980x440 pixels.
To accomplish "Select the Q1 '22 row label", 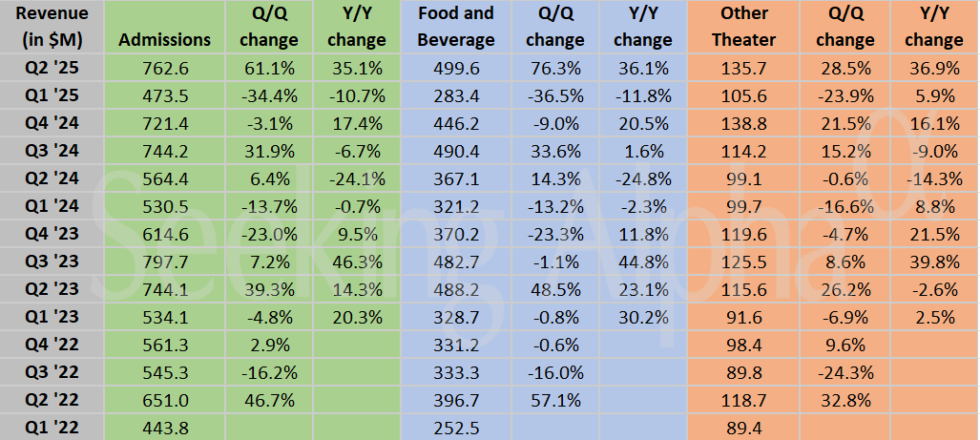I will [x=52, y=429].
